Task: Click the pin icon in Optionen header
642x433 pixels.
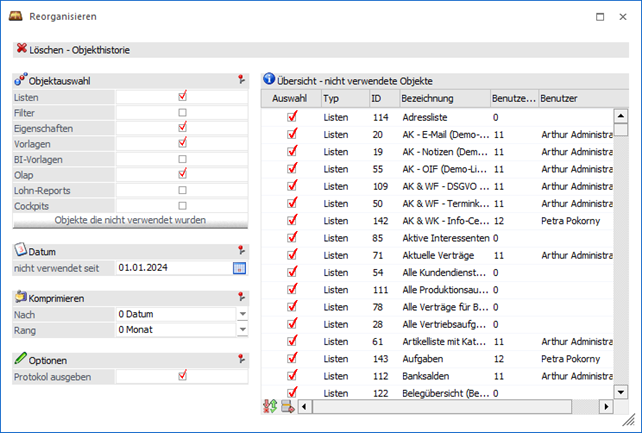Action: click(241, 358)
